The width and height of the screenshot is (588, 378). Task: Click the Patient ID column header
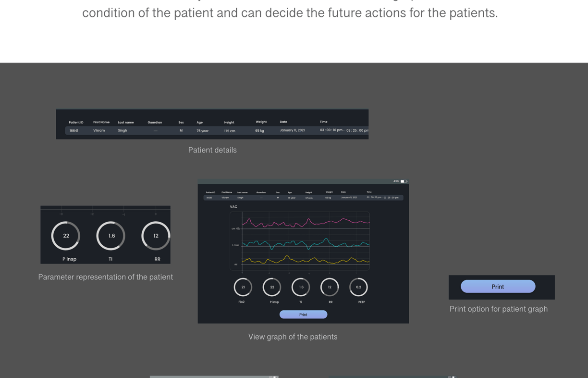point(76,122)
